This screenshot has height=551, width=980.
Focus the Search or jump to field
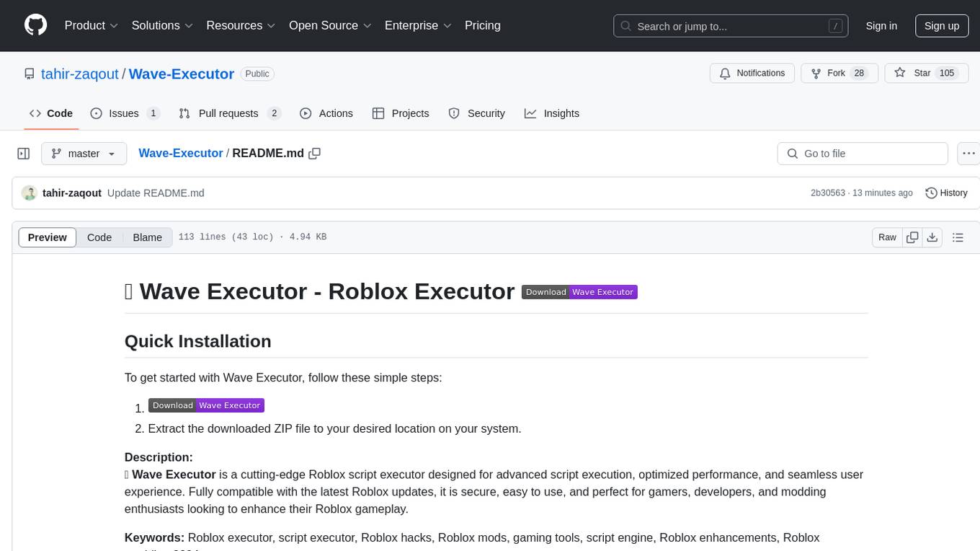pyautogui.click(x=730, y=26)
